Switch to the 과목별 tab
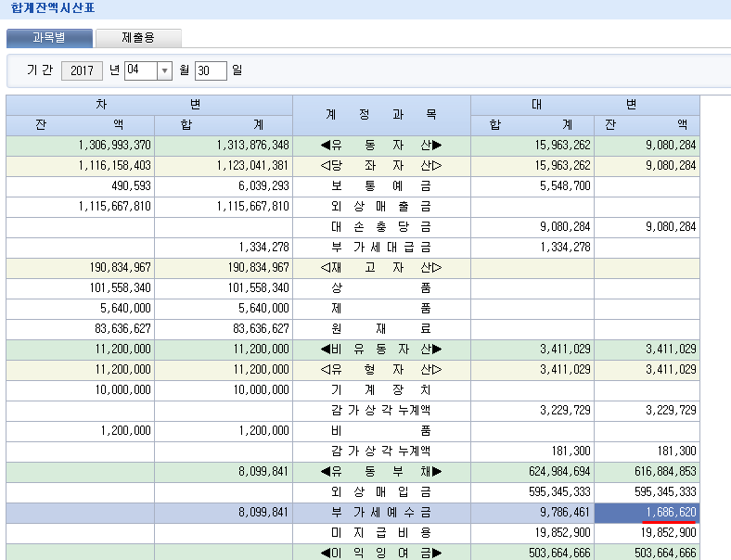 tap(49, 38)
